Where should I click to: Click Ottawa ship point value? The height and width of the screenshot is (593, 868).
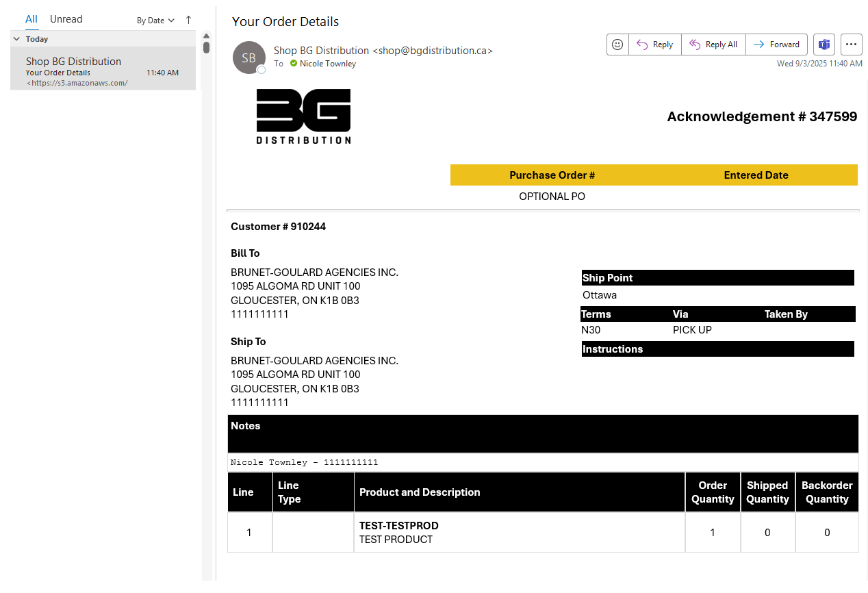[600, 295]
